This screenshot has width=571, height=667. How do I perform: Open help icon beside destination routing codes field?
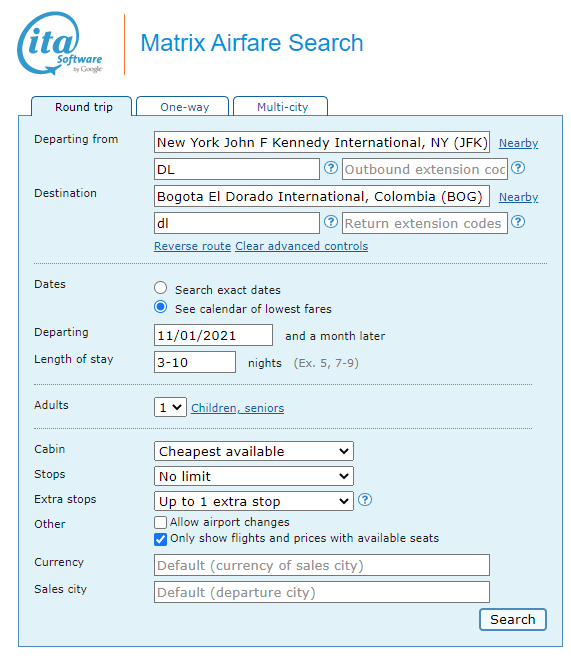pyautogui.click(x=331, y=222)
